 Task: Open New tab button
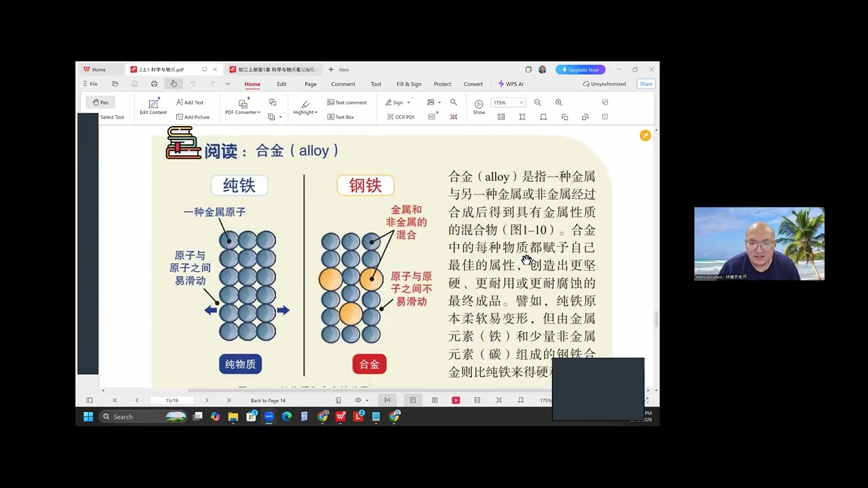[x=338, y=70]
